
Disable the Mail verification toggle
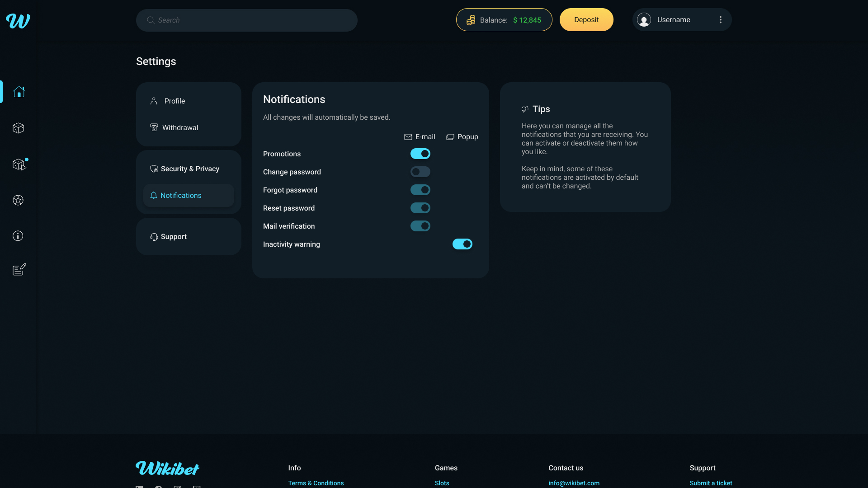(420, 226)
